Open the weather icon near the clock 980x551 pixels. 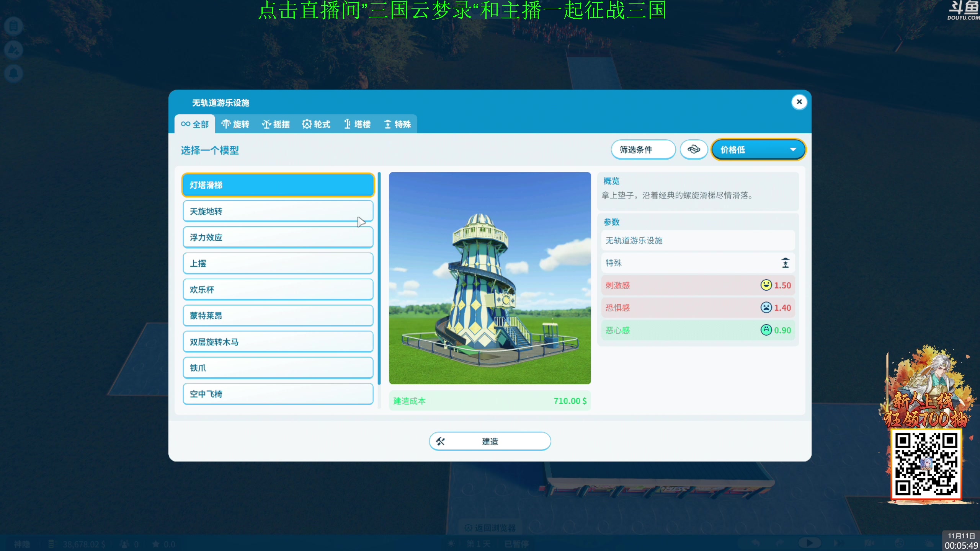pyautogui.click(x=928, y=543)
